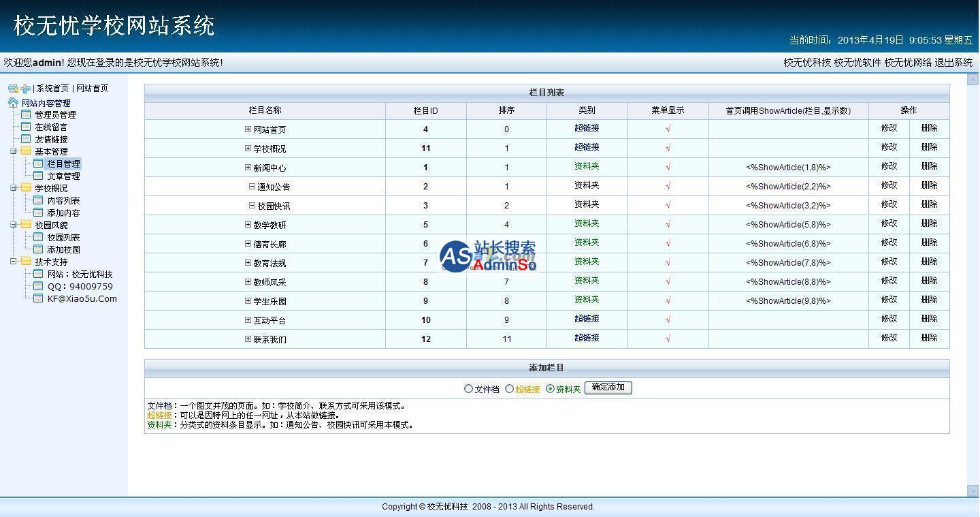The height and width of the screenshot is (517, 980).
Task: Click the page icon before 添加内容
Action: 38,213
